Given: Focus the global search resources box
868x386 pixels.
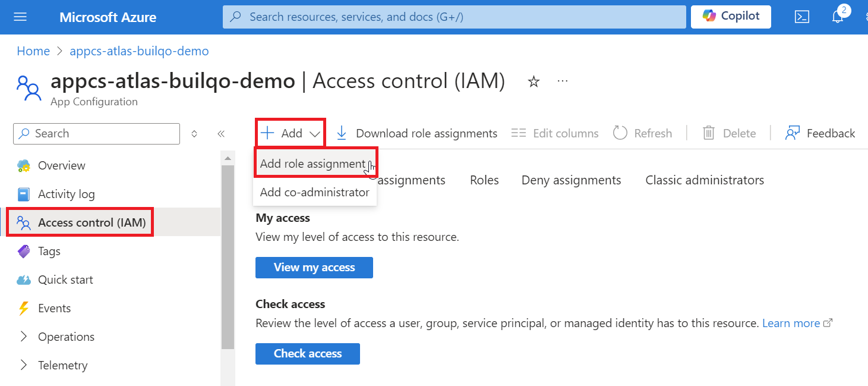Looking at the screenshot, I should click(x=454, y=17).
